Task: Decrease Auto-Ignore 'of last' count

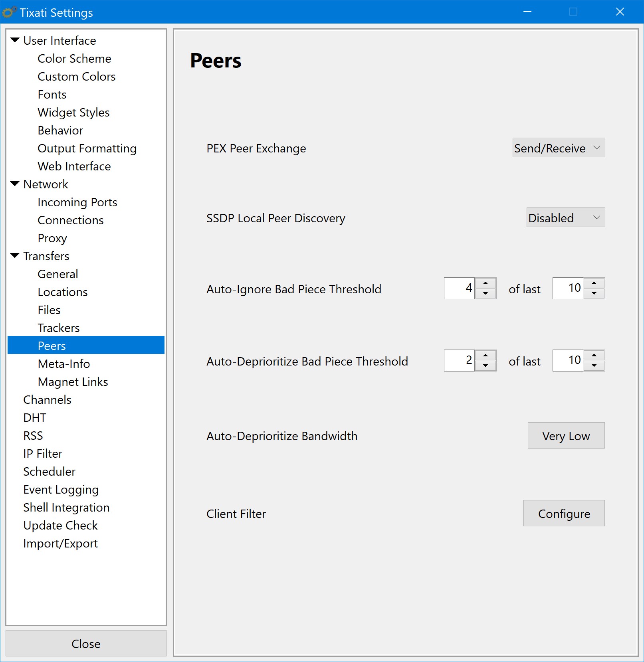Action: (x=594, y=293)
